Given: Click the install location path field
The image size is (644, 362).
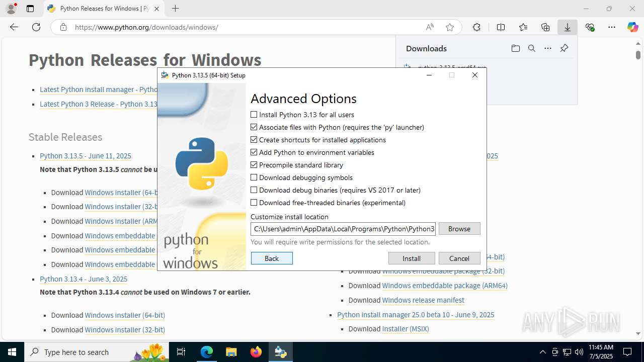Looking at the screenshot, I should coord(343,229).
